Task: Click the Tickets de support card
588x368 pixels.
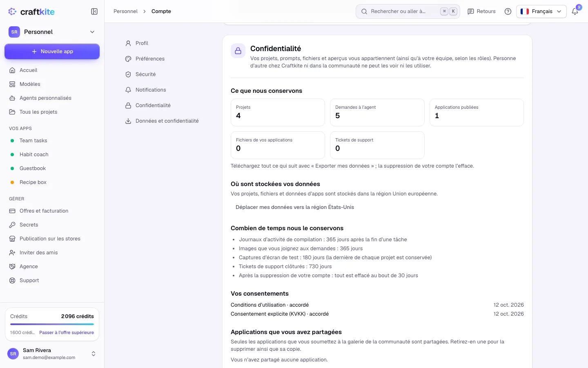Action: (x=377, y=145)
